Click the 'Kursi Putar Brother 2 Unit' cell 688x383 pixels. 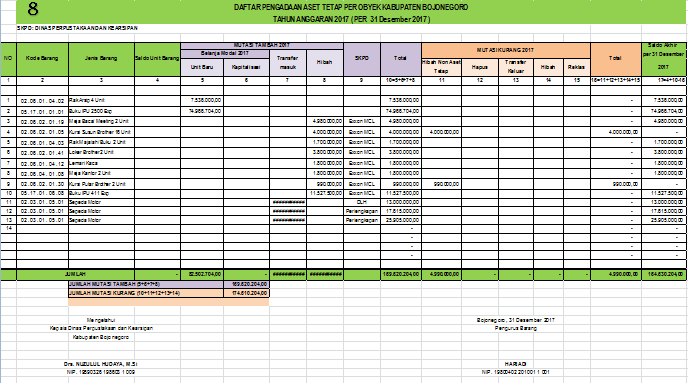click(x=101, y=184)
